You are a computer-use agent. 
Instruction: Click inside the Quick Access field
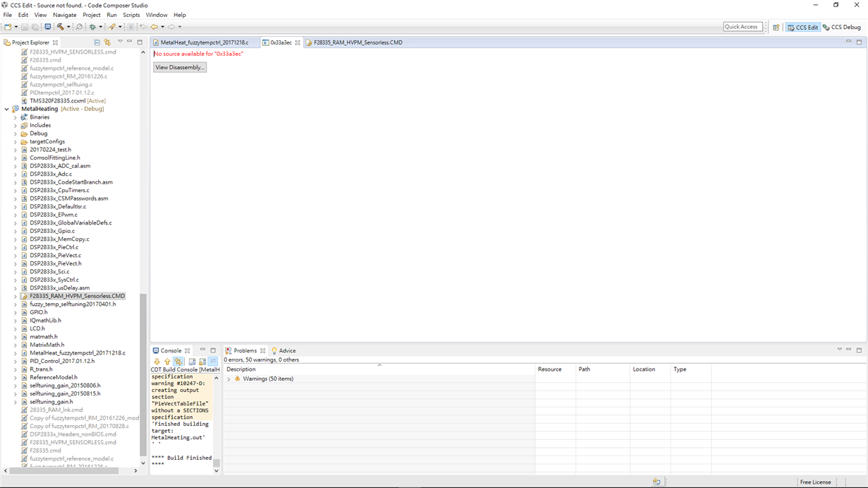pos(742,26)
